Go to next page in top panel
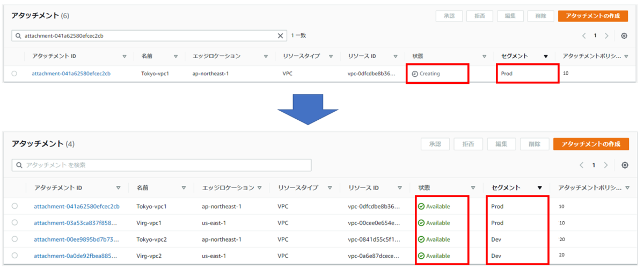The image size is (644, 269). [606, 36]
